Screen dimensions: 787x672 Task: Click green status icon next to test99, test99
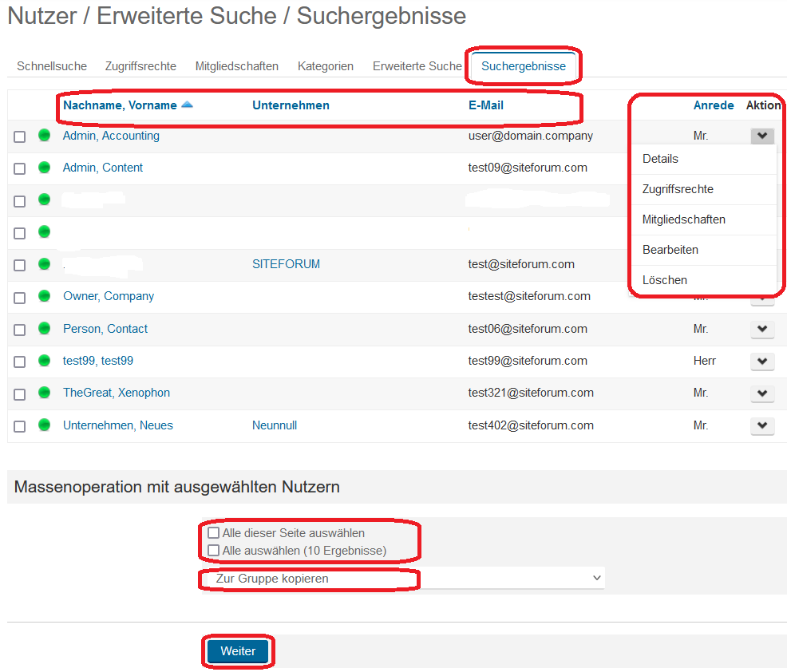pos(44,361)
